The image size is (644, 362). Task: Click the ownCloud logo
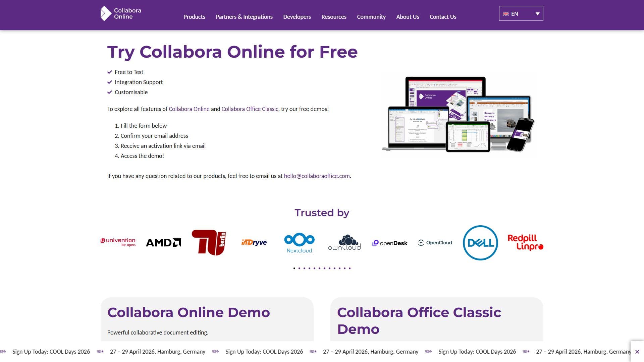coord(344,243)
